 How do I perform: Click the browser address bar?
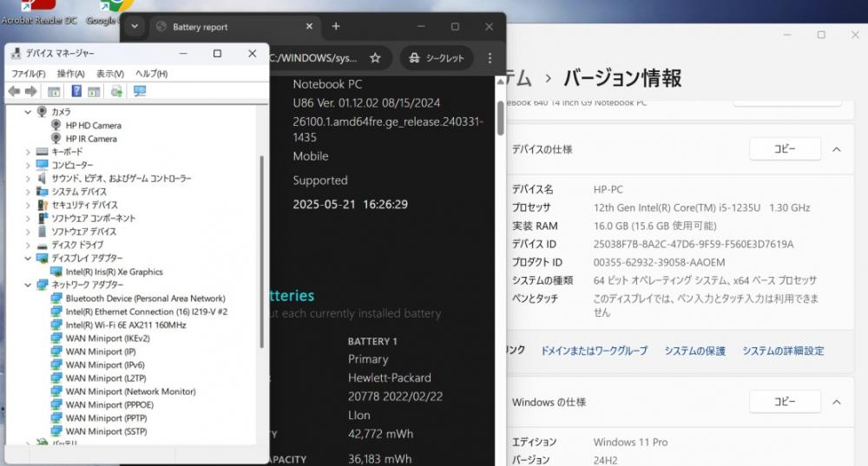314,57
